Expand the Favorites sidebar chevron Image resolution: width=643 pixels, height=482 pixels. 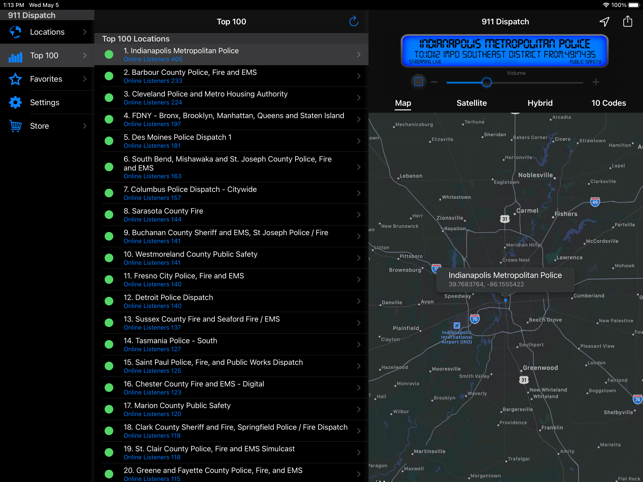(x=84, y=79)
